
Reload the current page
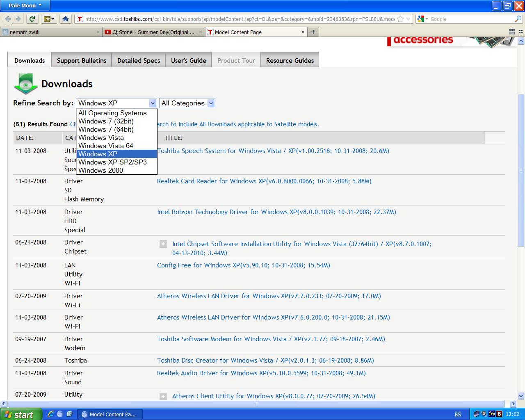click(x=32, y=19)
